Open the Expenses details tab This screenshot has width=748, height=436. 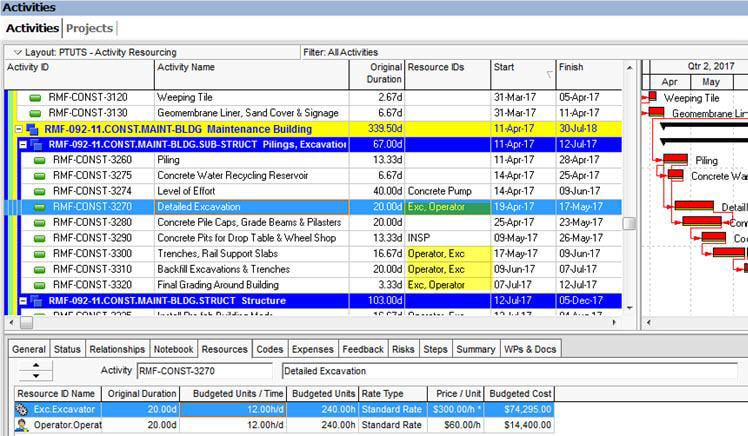(x=314, y=349)
